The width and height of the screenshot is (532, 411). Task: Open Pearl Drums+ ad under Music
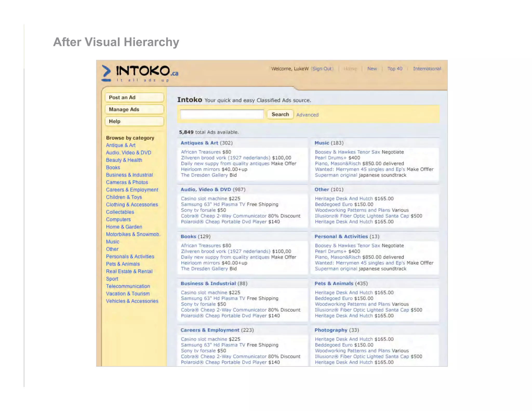(x=331, y=158)
